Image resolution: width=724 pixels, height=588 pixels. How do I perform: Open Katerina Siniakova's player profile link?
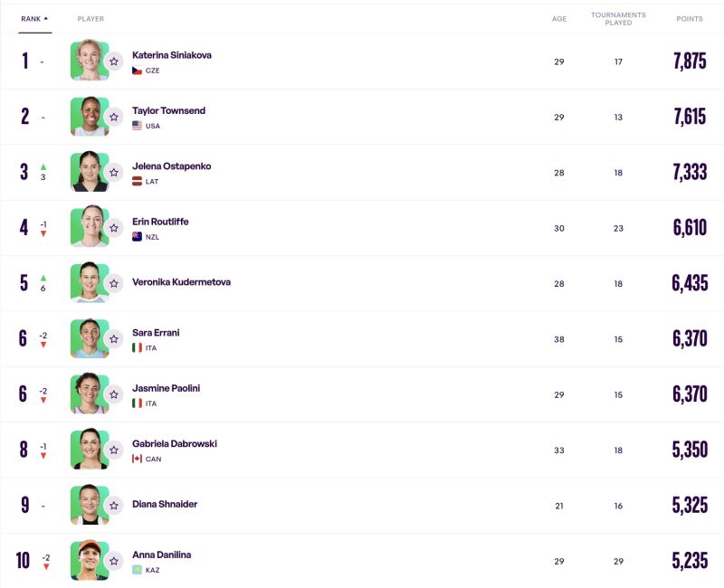click(x=172, y=55)
